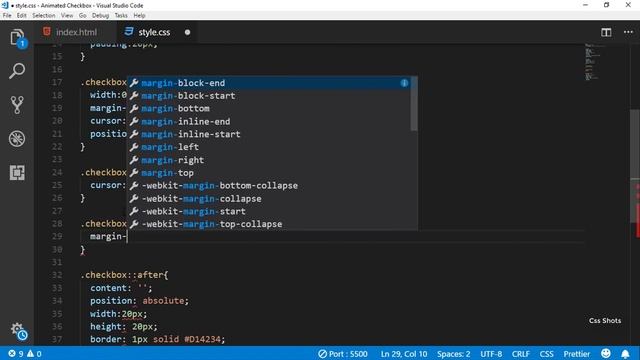Open the File menu

7,16
